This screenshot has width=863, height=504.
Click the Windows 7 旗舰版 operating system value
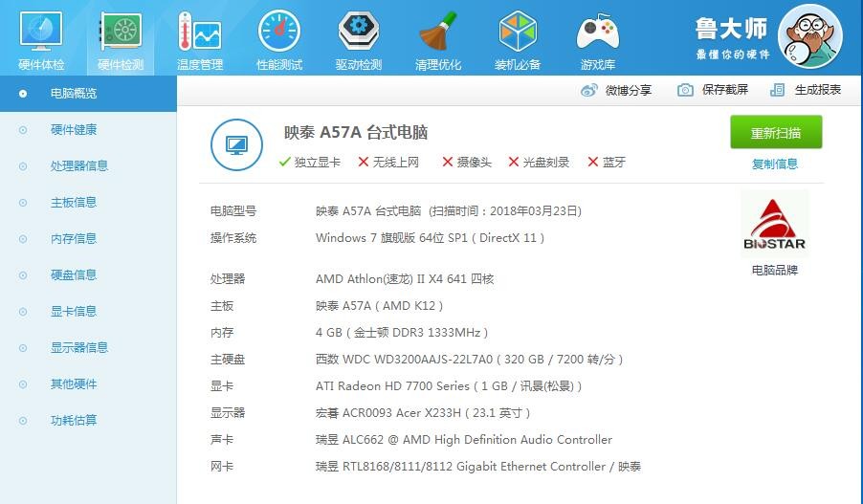coord(430,238)
